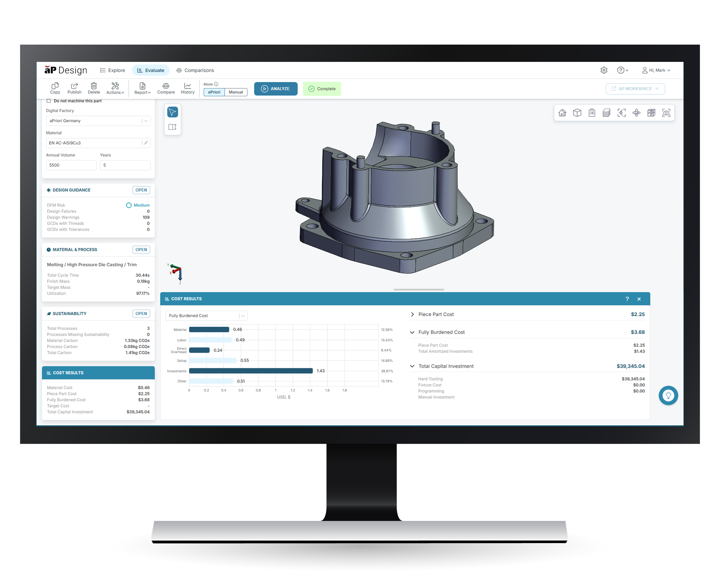Click OPEN on Design Guidance card
The width and height of the screenshot is (720, 588).
pyautogui.click(x=141, y=190)
